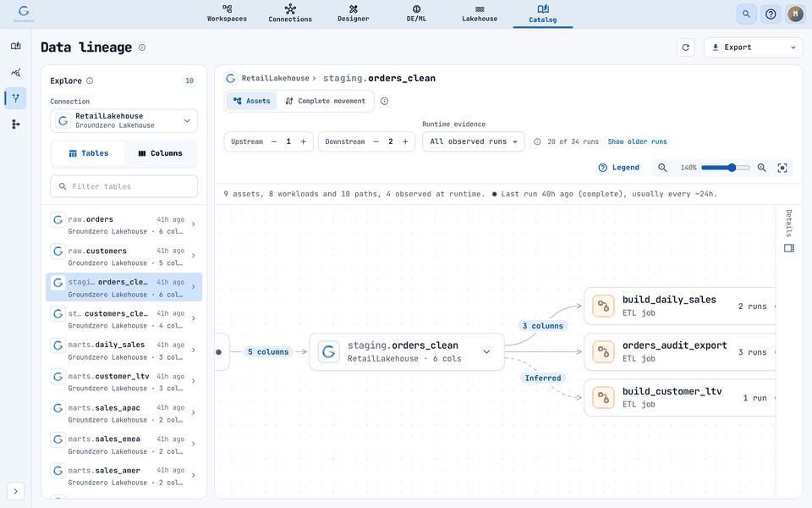The image size is (812, 508).
Task: Zoom out the lineage graph
Action: 662,168
